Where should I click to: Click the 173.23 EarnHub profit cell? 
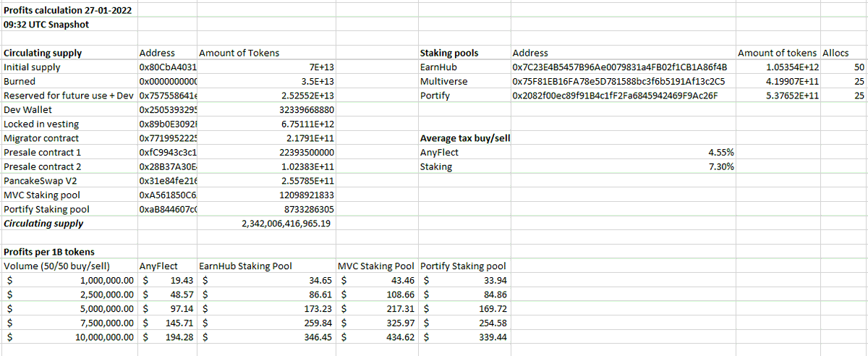pos(319,308)
